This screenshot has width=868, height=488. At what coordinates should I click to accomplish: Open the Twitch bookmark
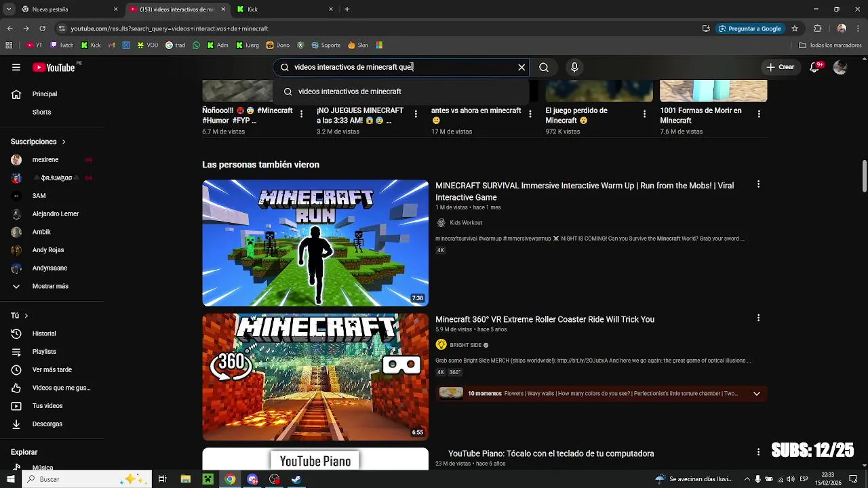(62, 45)
